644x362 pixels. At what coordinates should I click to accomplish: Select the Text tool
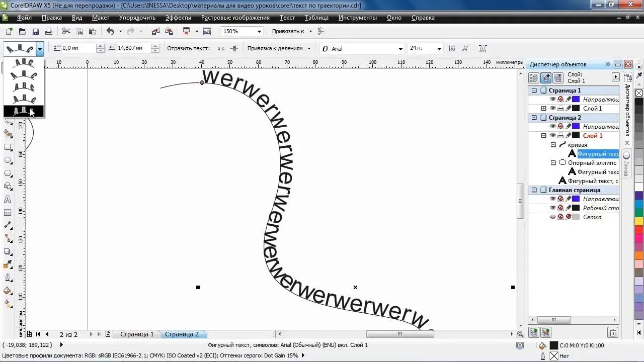8,200
